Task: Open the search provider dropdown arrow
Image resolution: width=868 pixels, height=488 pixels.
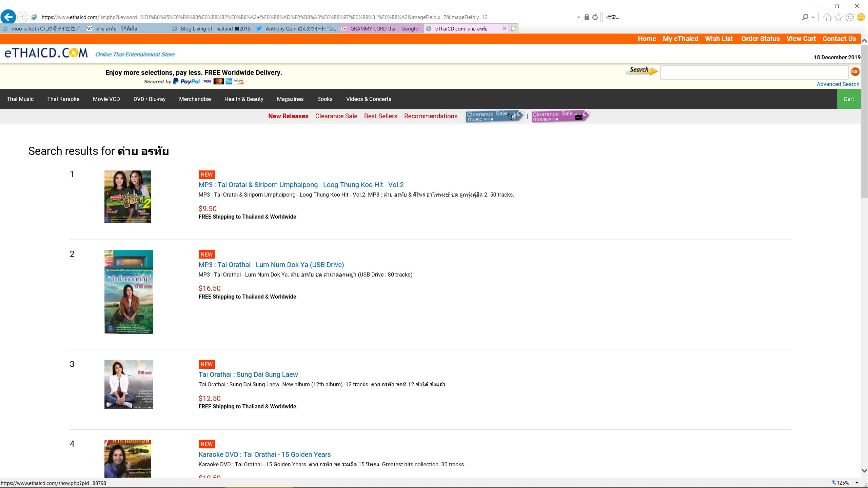Action: point(813,17)
